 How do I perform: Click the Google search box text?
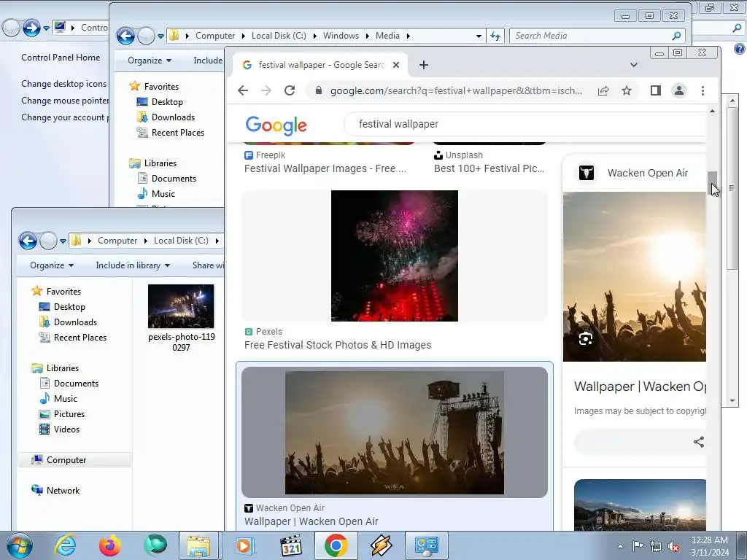pyautogui.click(x=398, y=124)
